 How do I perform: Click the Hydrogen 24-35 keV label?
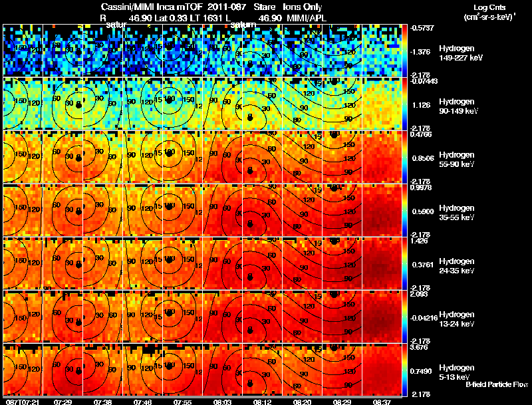457,266
